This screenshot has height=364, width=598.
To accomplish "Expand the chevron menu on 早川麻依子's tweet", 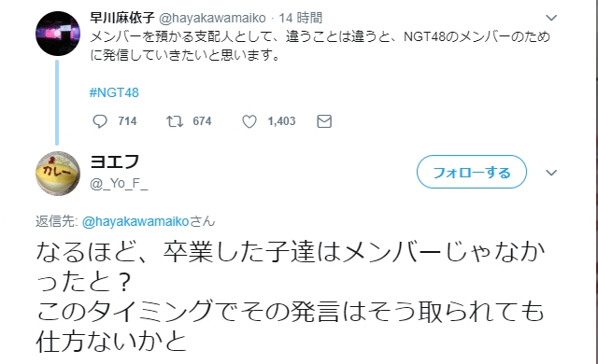I will coord(551,18).
